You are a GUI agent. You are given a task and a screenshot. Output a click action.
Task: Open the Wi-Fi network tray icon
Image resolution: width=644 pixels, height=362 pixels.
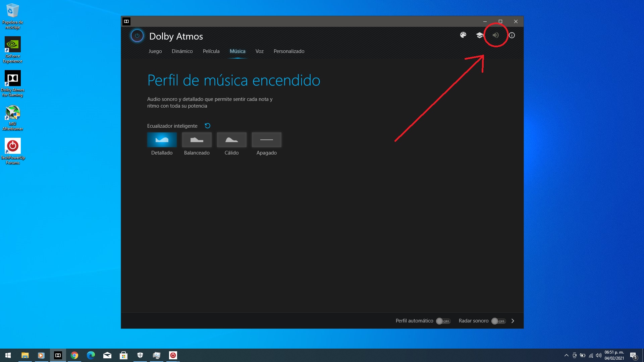click(591, 355)
